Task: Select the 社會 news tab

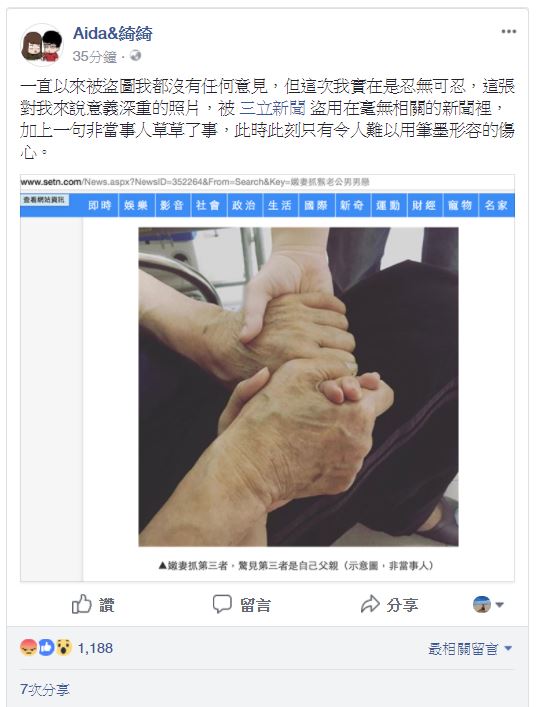Action: 208,205
